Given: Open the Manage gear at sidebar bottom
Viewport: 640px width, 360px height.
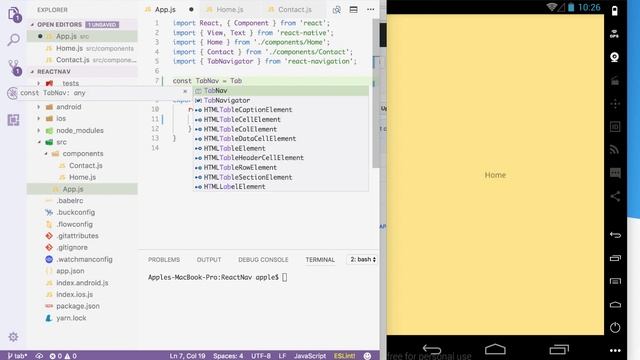Looking at the screenshot, I should tap(13, 337).
